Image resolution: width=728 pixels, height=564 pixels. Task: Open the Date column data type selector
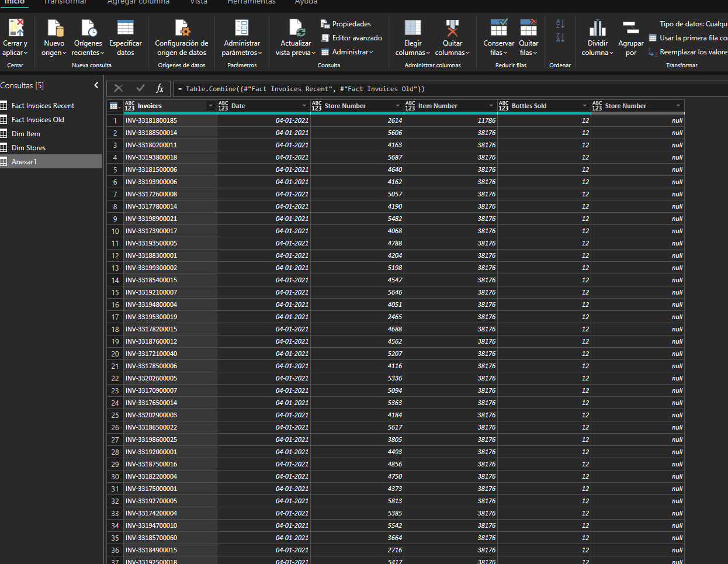(223, 106)
